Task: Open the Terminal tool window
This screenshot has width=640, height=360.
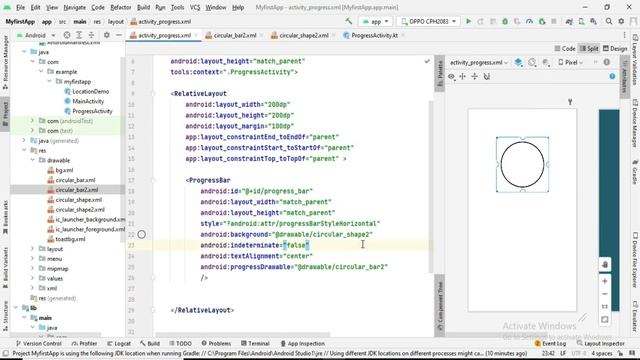Action: pos(255,343)
